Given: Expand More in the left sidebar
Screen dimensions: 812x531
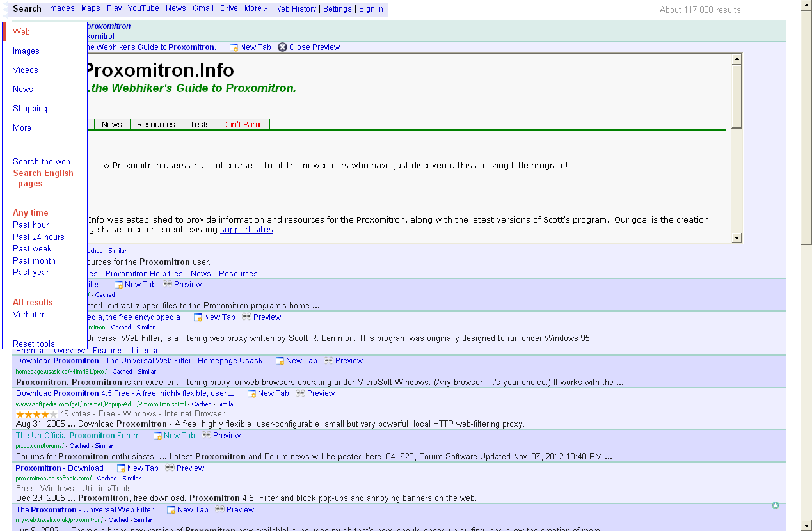Looking at the screenshot, I should point(22,127).
